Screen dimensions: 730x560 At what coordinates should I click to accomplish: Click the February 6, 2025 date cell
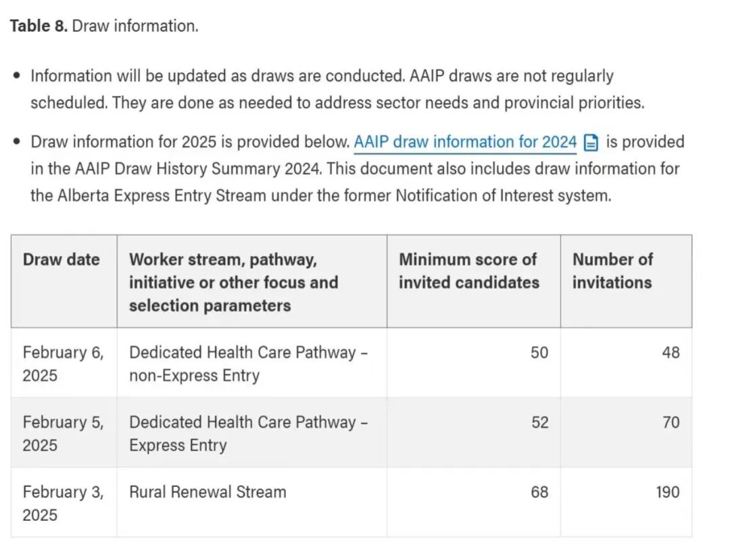point(63,363)
